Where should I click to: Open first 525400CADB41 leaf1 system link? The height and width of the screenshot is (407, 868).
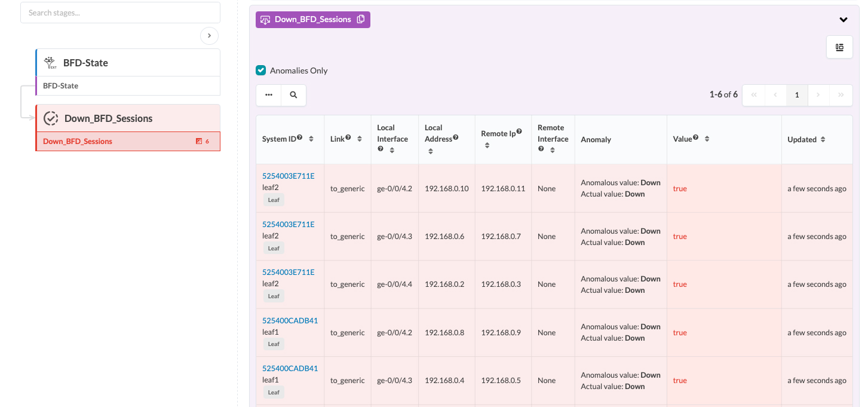pyautogui.click(x=290, y=320)
